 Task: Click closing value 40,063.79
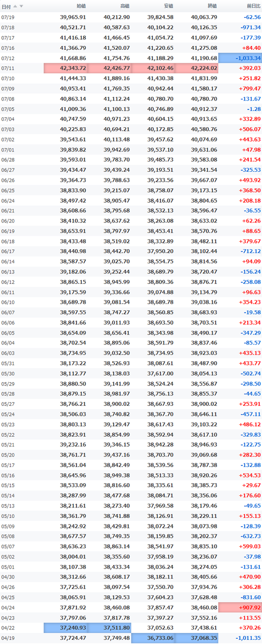tap(204, 17)
